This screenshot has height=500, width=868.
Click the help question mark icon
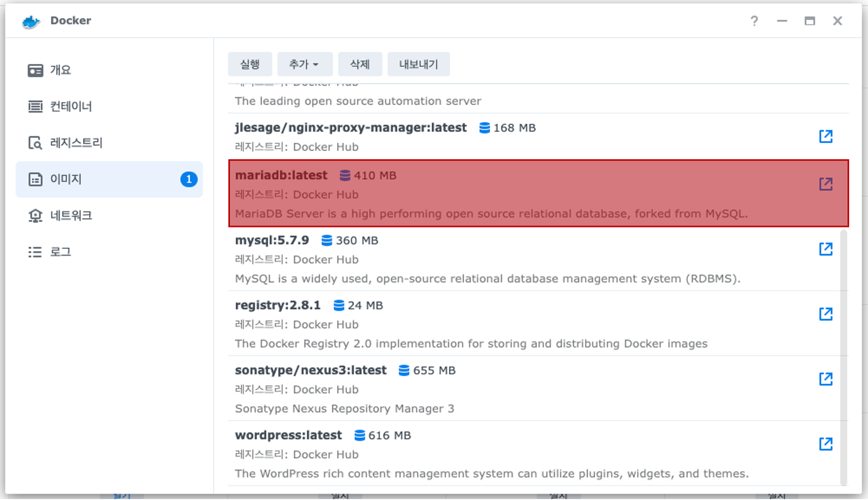[754, 21]
